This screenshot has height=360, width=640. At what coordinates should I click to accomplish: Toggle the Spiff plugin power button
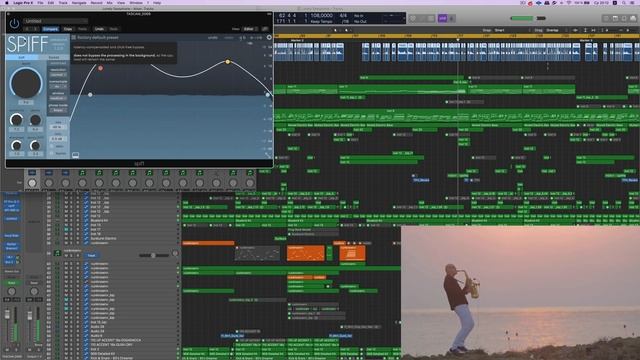click(x=14, y=24)
